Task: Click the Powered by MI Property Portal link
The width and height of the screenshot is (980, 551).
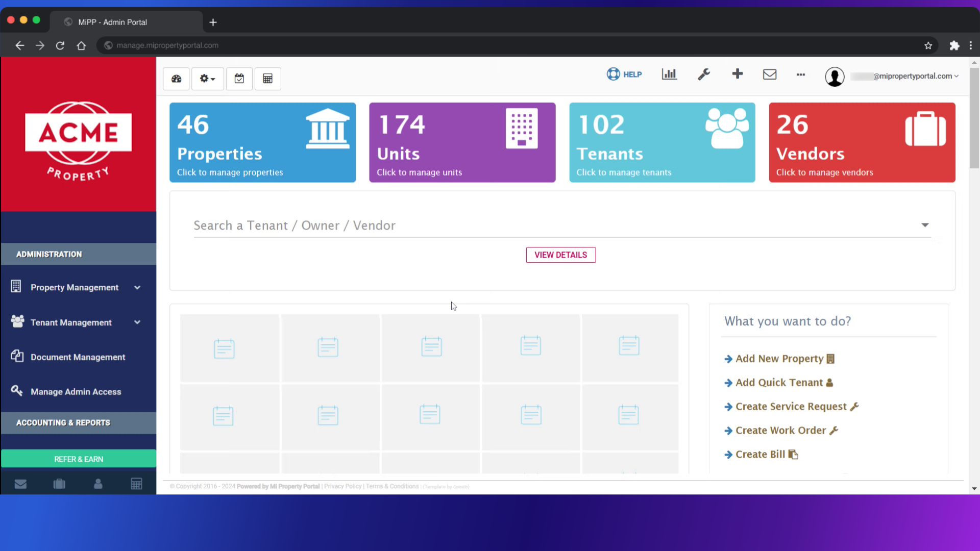Action: pyautogui.click(x=278, y=486)
